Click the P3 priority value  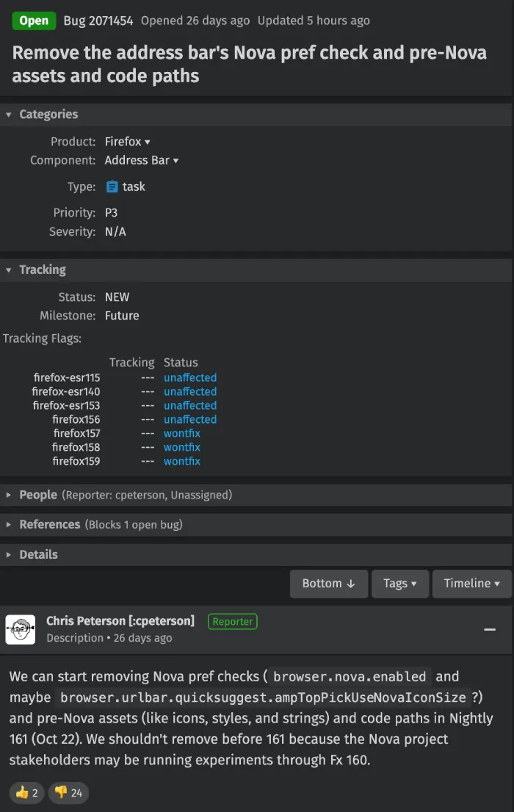pyautogui.click(x=111, y=213)
